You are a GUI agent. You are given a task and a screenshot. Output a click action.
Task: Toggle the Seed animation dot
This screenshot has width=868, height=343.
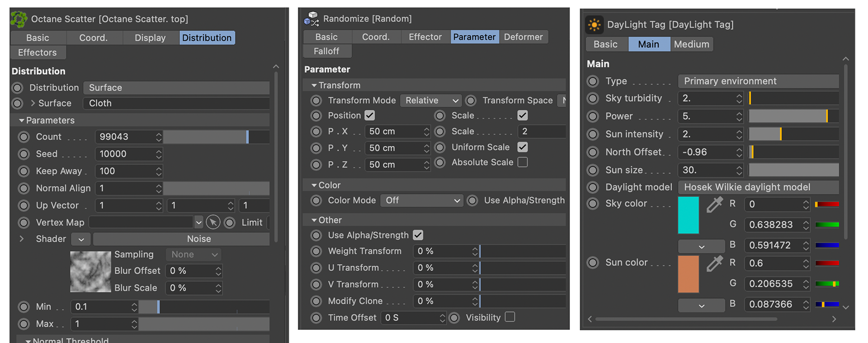click(24, 154)
